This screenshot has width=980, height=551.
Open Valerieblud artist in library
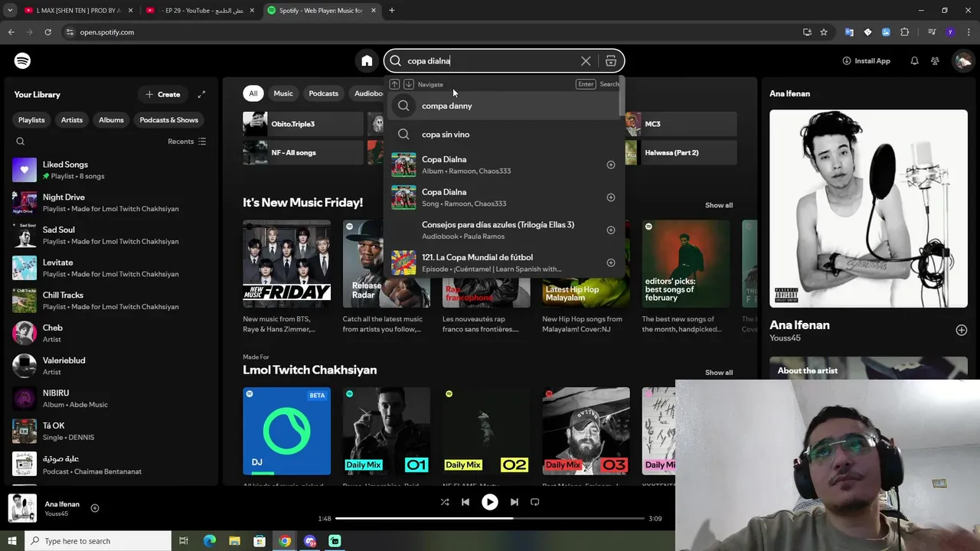(111, 366)
